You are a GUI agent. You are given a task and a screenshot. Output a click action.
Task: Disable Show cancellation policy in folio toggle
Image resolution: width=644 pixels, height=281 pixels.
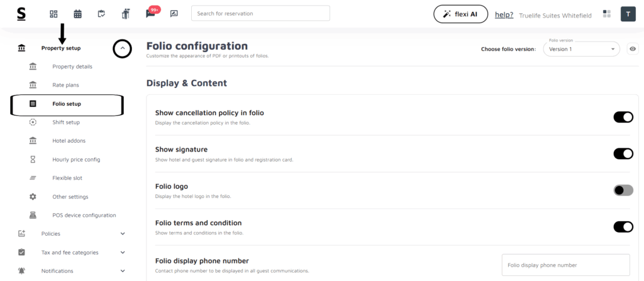623,117
